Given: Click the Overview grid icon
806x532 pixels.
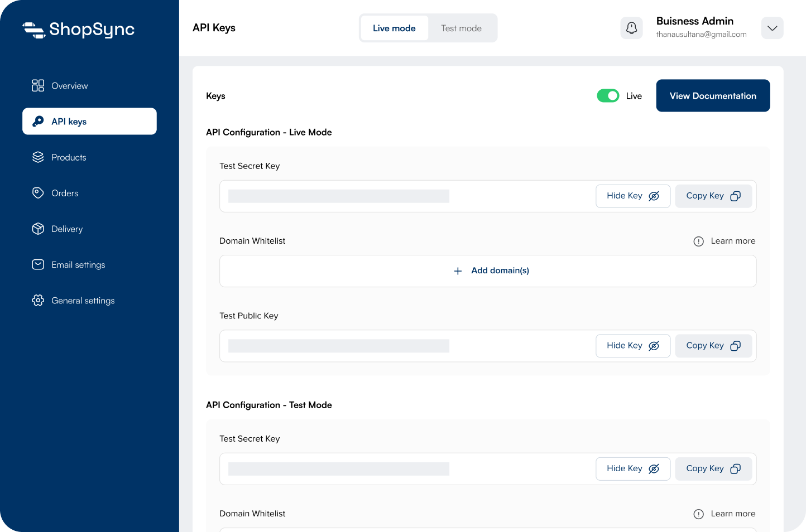Looking at the screenshot, I should point(38,85).
